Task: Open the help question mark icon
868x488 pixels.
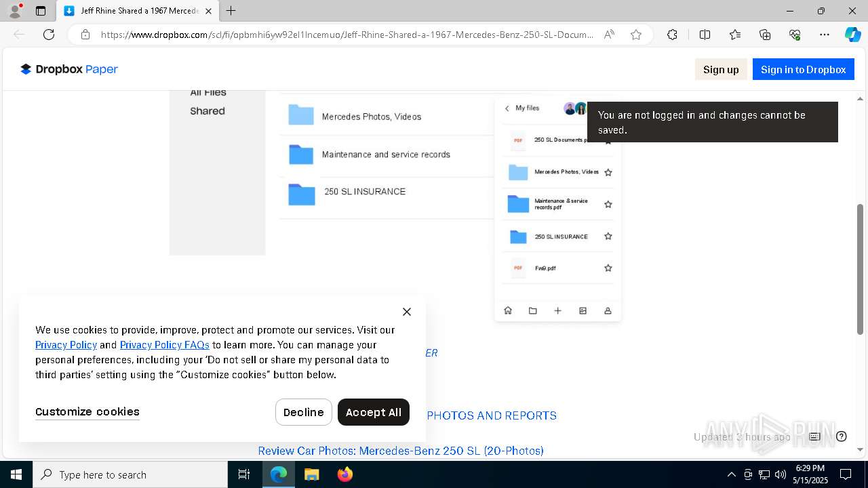Action: pos(842,436)
